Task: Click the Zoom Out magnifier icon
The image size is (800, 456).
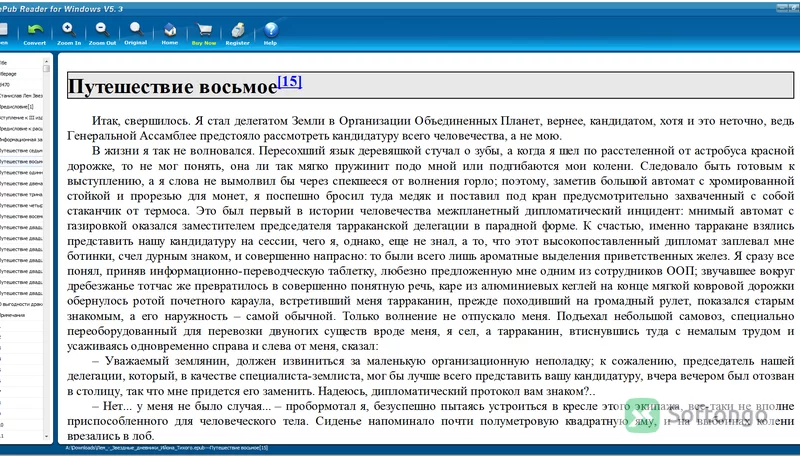Action: [x=102, y=34]
